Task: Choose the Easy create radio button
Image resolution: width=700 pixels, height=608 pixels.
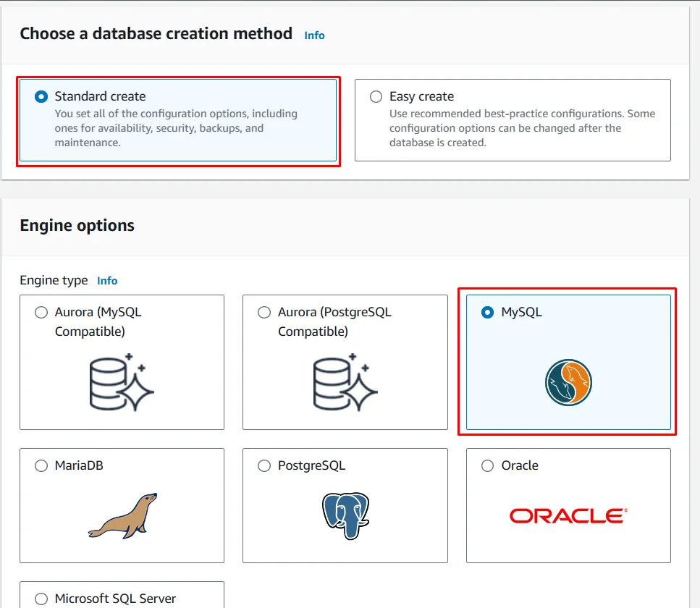Action: (376, 96)
